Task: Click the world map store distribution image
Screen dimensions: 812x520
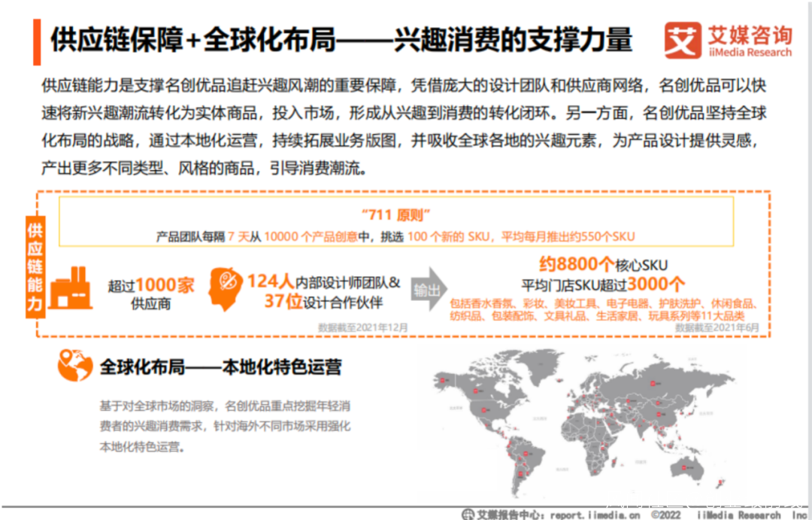Action: click(583, 422)
